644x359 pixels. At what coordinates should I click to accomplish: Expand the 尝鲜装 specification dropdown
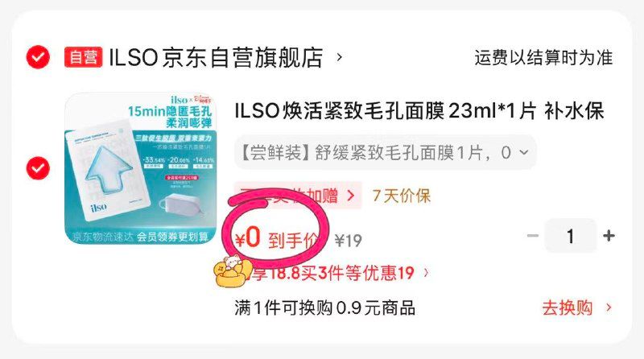coord(386,152)
